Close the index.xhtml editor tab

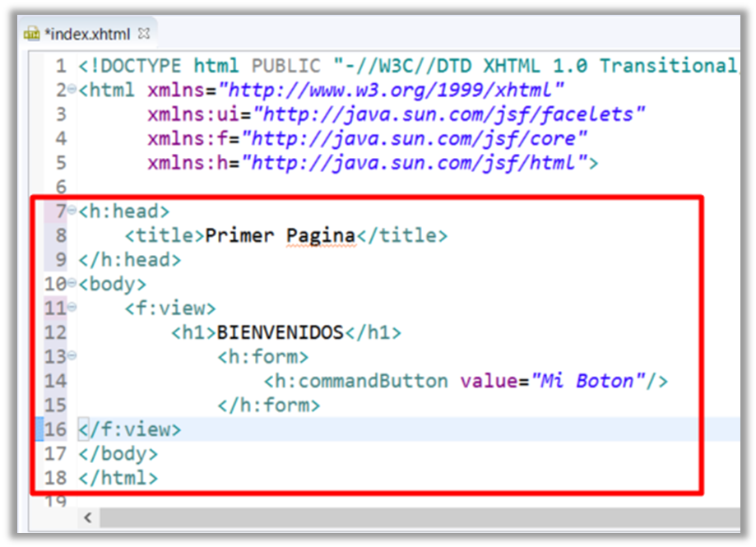[144, 34]
